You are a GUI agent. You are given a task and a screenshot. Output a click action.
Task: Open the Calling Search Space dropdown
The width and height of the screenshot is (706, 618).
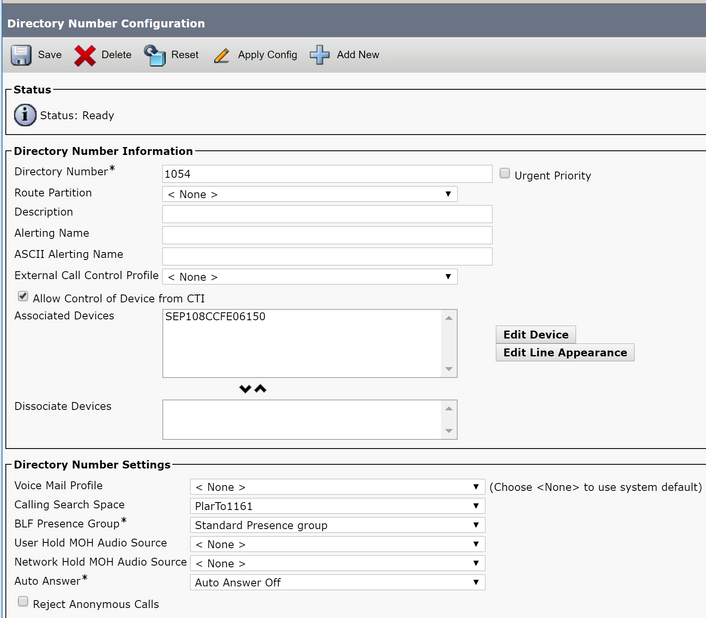[338, 506]
